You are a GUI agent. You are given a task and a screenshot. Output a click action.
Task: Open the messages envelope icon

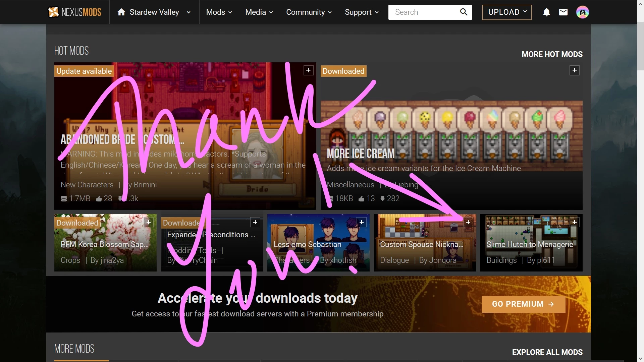coord(563,12)
